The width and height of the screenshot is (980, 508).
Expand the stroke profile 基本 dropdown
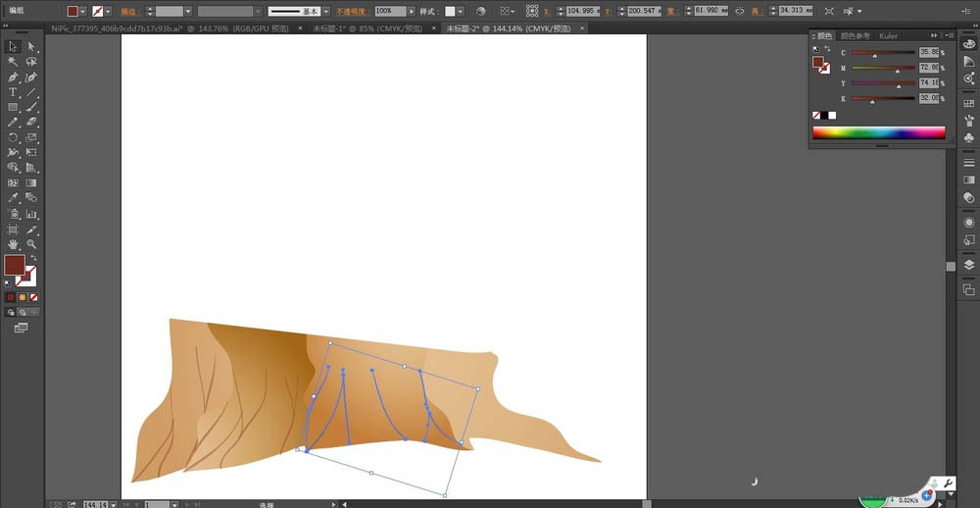pyautogui.click(x=326, y=11)
